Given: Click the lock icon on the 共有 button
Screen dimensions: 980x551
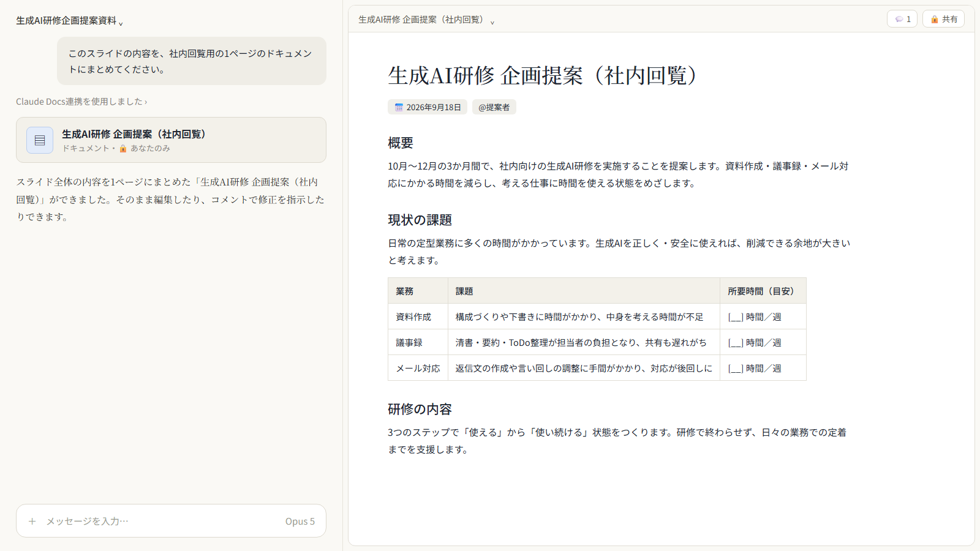Looking at the screenshot, I should tap(935, 19).
